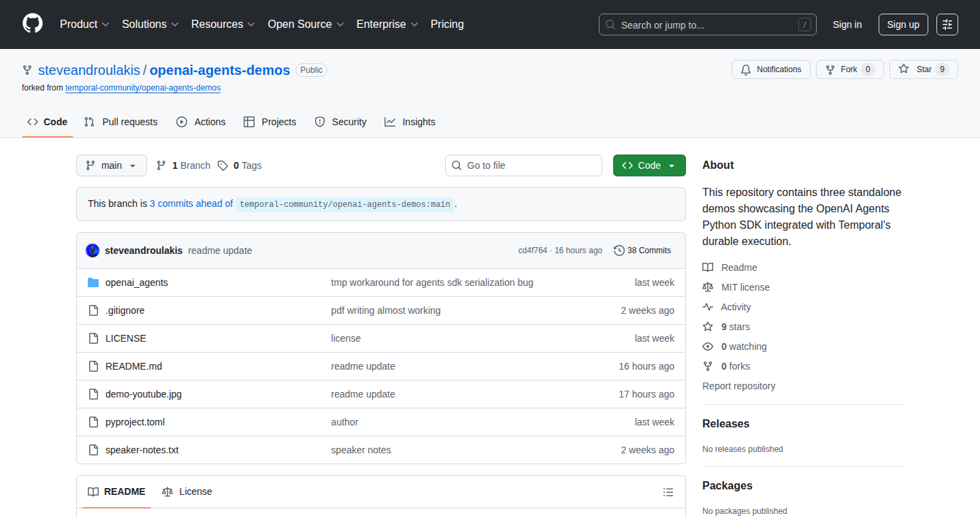Go to the Pricing page
This screenshot has height=518, width=980.
447,25
